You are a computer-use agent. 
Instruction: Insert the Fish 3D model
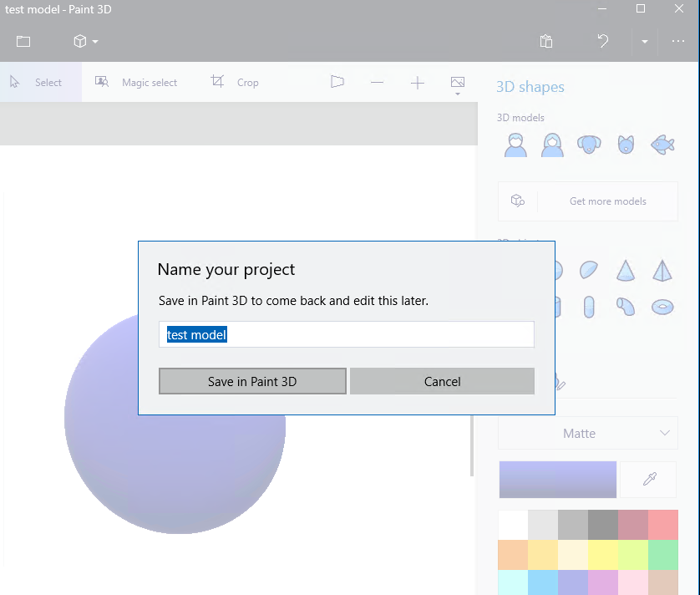pyautogui.click(x=662, y=145)
